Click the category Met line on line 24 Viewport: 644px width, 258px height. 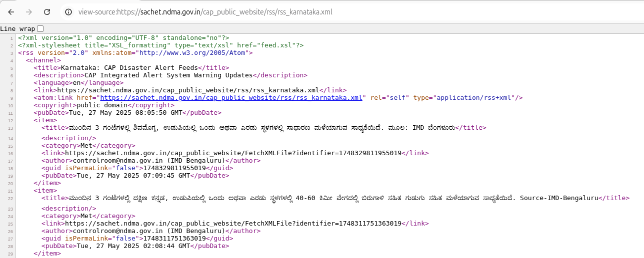pyautogui.click(x=88, y=216)
